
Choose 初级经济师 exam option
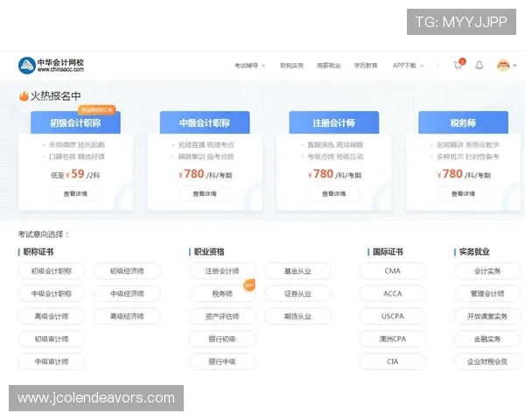127,271
